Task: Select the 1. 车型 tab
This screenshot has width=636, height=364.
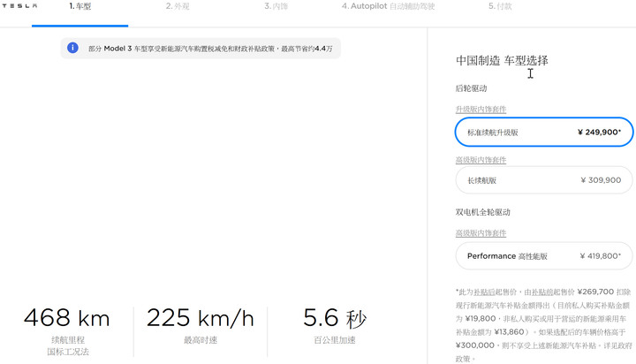Action: 79,6
